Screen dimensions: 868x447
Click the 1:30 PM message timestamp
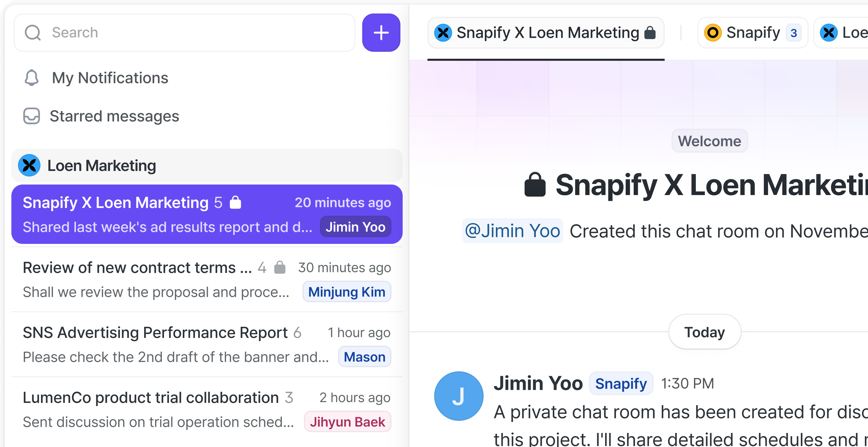click(687, 383)
